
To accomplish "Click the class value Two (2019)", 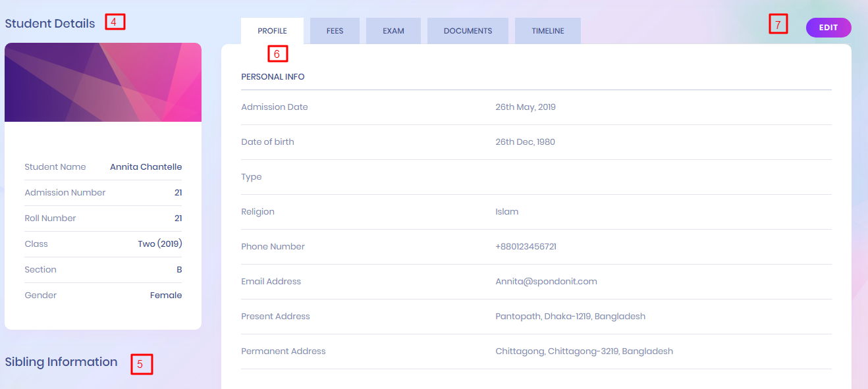I will click(159, 244).
